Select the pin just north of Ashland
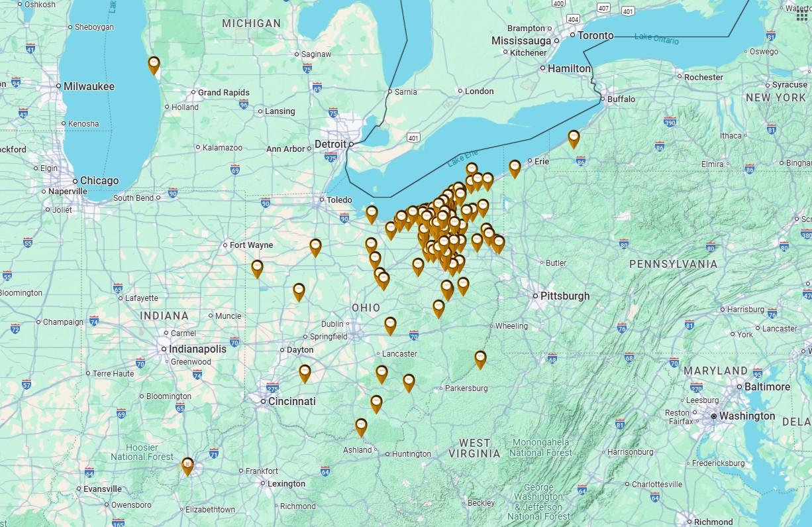 pos(361,426)
